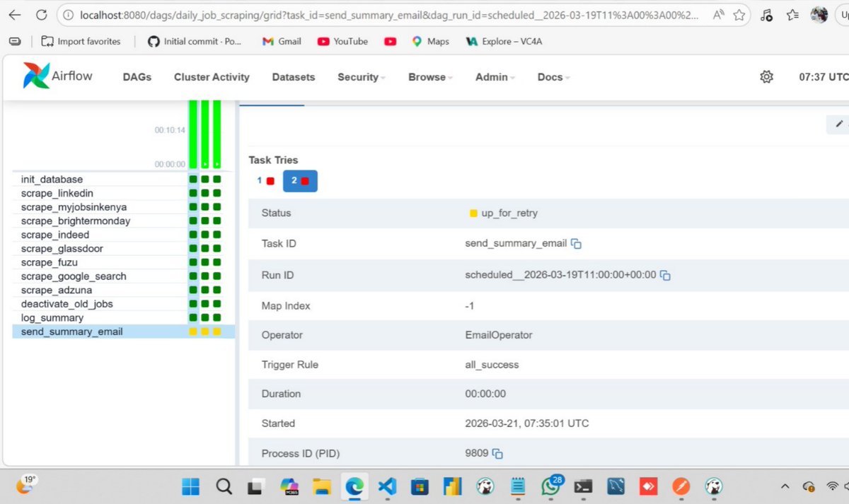Click the all_success trigger rule value
This screenshot has height=504, width=849.
[492, 365]
